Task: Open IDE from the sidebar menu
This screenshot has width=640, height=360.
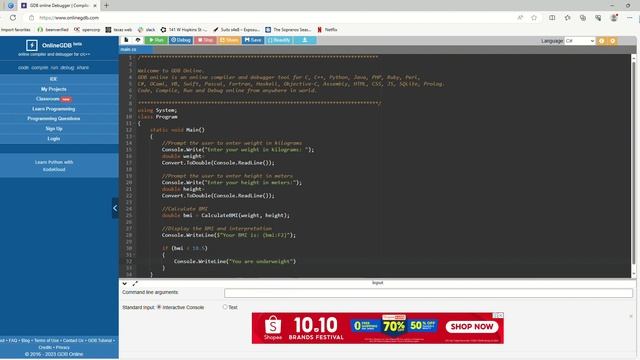Action: pyautogui.click(x=53, y=79)
